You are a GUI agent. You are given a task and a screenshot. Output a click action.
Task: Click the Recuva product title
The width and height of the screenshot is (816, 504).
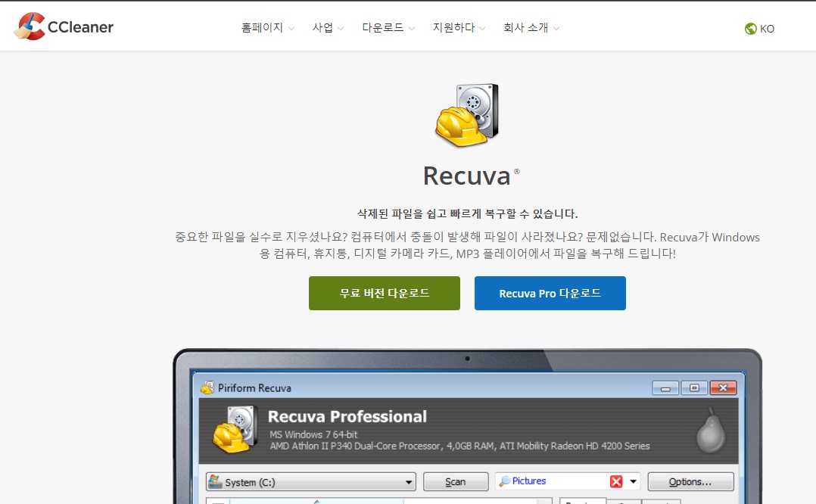pyautogui.click(x=467, y=176)
